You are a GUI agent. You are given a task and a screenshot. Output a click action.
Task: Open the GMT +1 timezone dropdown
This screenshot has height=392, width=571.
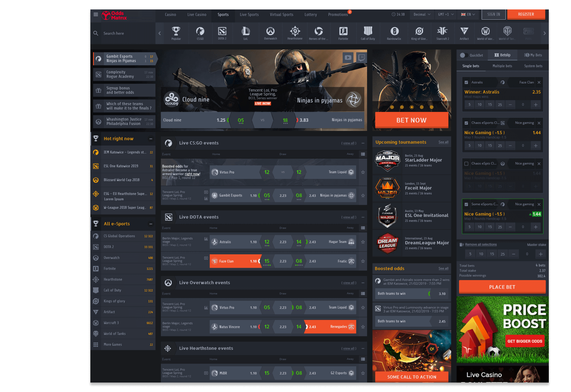[x=446, y=15]
